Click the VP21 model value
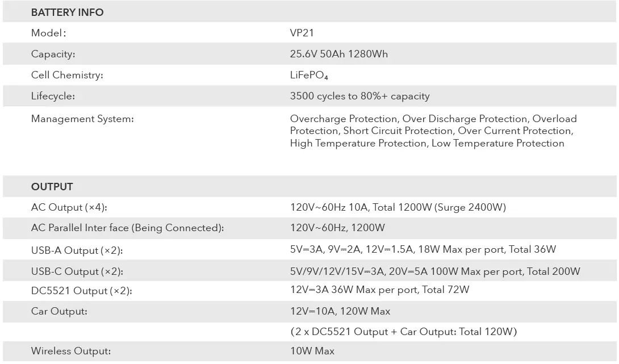The image size is (619, 364). click(x=302, y=34)
